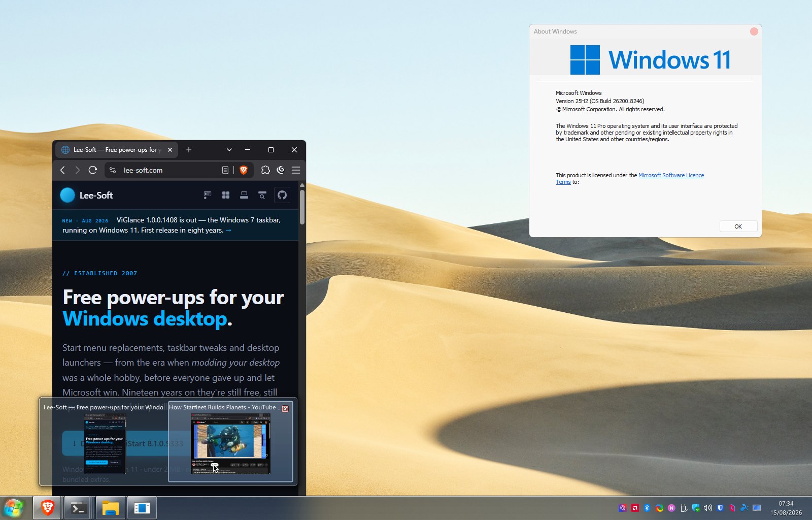812x520 pixels.
Task: Click the multicolour swirl tray icon
Action: click(659, 508)
